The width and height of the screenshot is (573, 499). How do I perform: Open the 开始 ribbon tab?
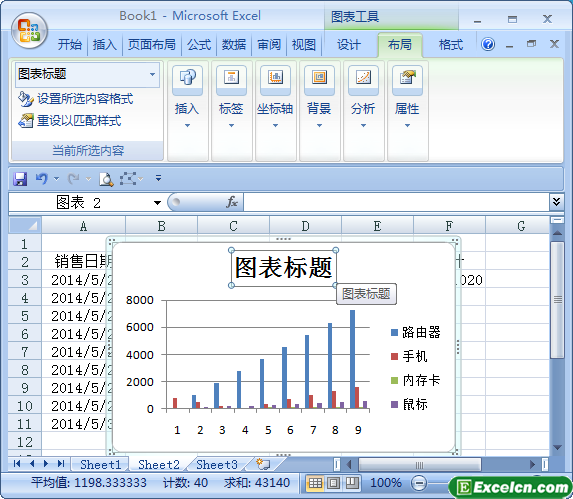(x=69, y=45)
